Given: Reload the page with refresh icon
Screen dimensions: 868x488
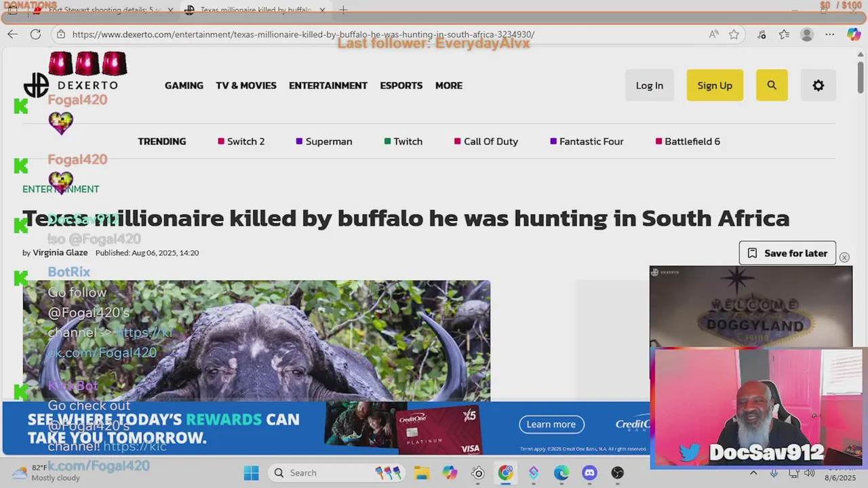Looking at the screenshot, I should 35,35.
